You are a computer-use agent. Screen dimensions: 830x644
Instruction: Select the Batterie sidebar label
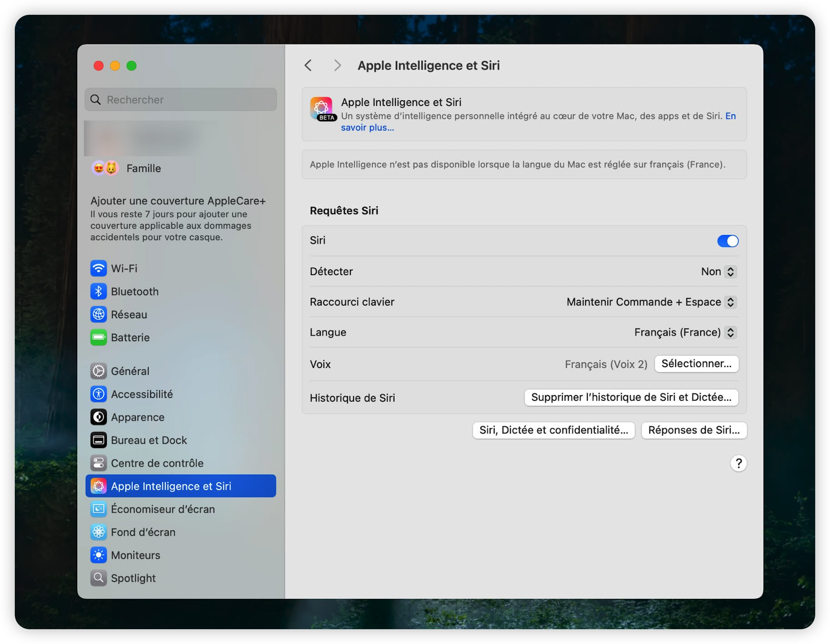pyautogui.click(x=130, y=338)
